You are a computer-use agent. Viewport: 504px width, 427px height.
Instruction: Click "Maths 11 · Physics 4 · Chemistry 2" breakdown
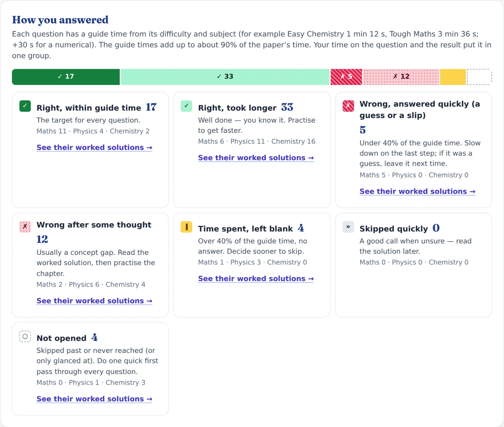point(93,131)
